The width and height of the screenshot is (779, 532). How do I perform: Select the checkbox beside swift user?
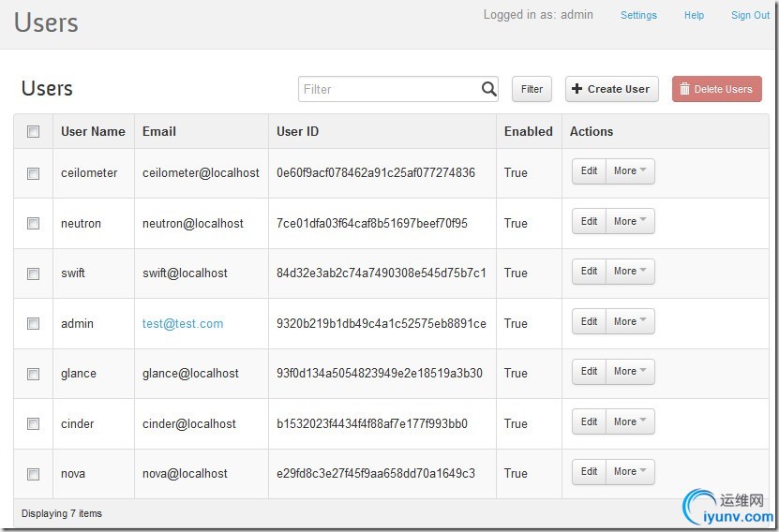coord(34,273)
